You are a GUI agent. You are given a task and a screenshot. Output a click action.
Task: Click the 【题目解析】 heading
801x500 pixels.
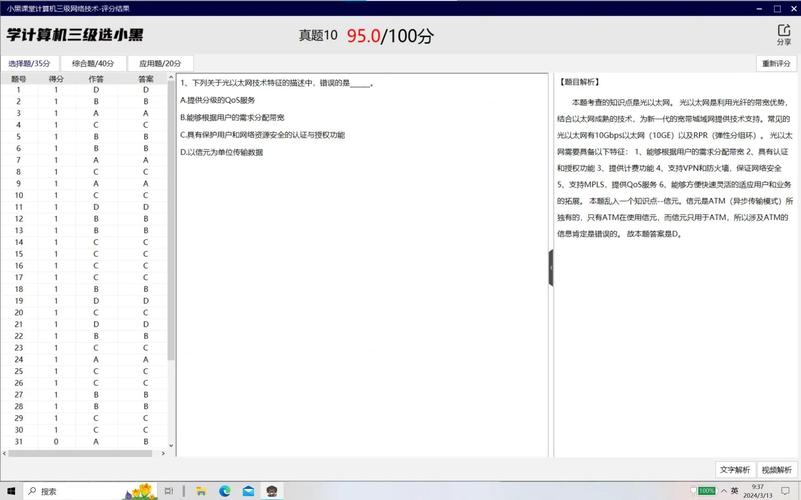point(579,82)
